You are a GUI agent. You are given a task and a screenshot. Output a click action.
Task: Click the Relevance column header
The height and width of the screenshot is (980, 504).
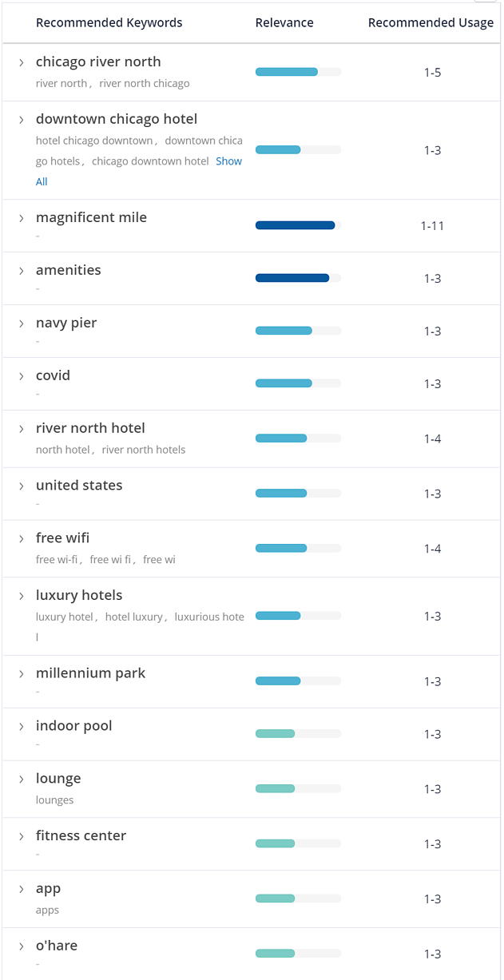click(x=284, y=23)
